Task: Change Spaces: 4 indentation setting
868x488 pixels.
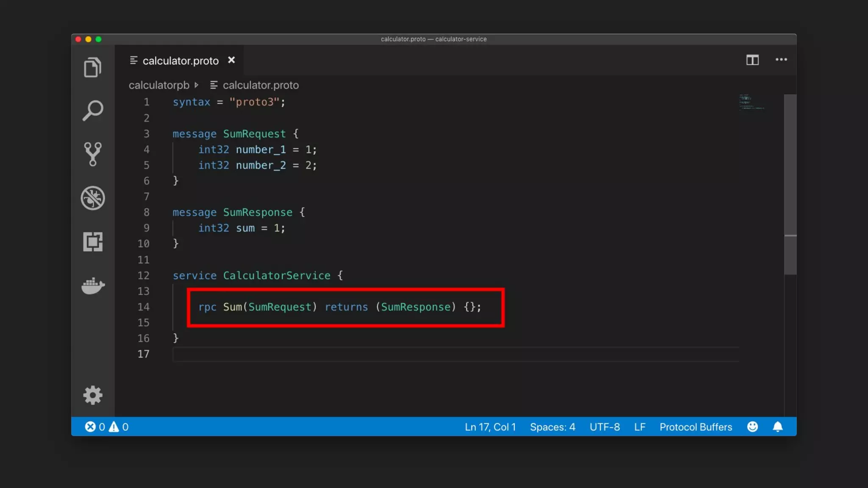Action: point(552,427)
